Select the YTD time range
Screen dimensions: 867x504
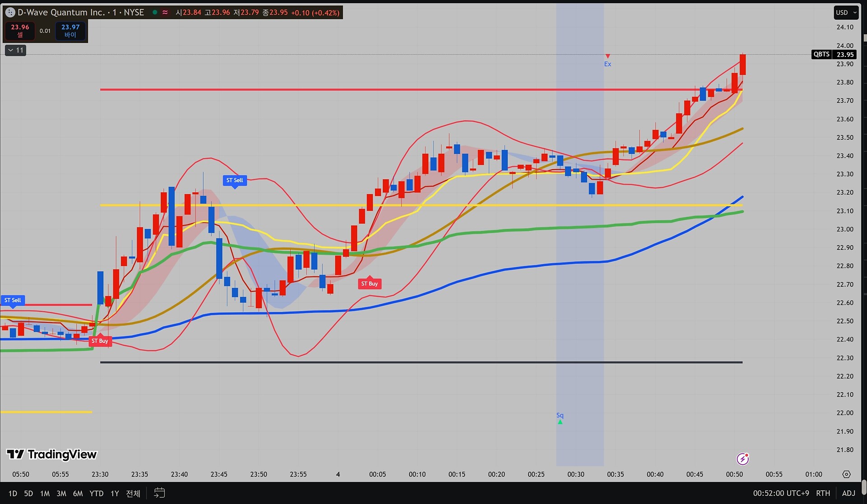(x=96, y=493)
